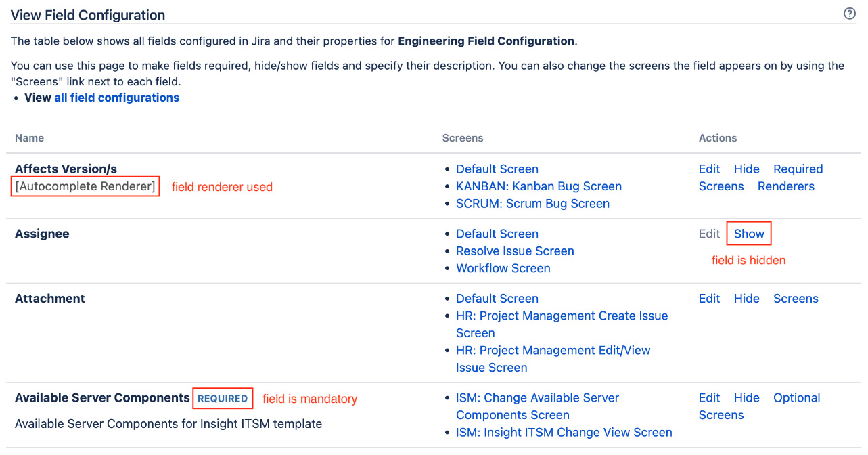The image size is (868, 455).
Task: Open the Resolve Issue Screen for Assignee
Action: tap(515, 251)
